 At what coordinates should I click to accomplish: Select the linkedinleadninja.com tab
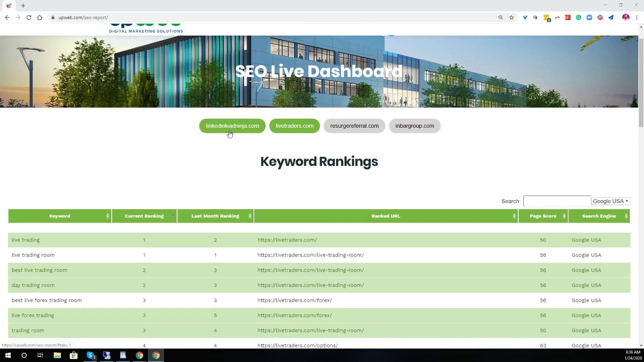pos(232,126)
